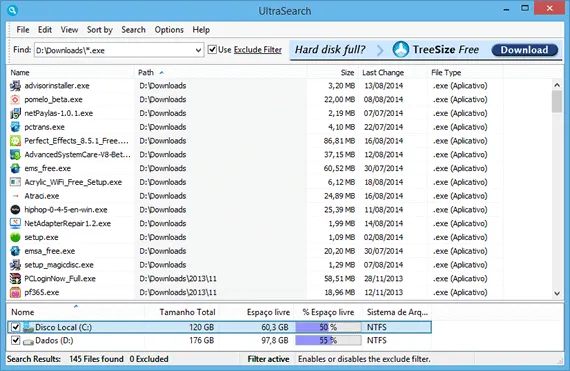The height and width of the screenshot is (371, 570).
Task: Click the AdvancedSystemCare-V8-Beta file icon
Action: (x=15, y=155)
